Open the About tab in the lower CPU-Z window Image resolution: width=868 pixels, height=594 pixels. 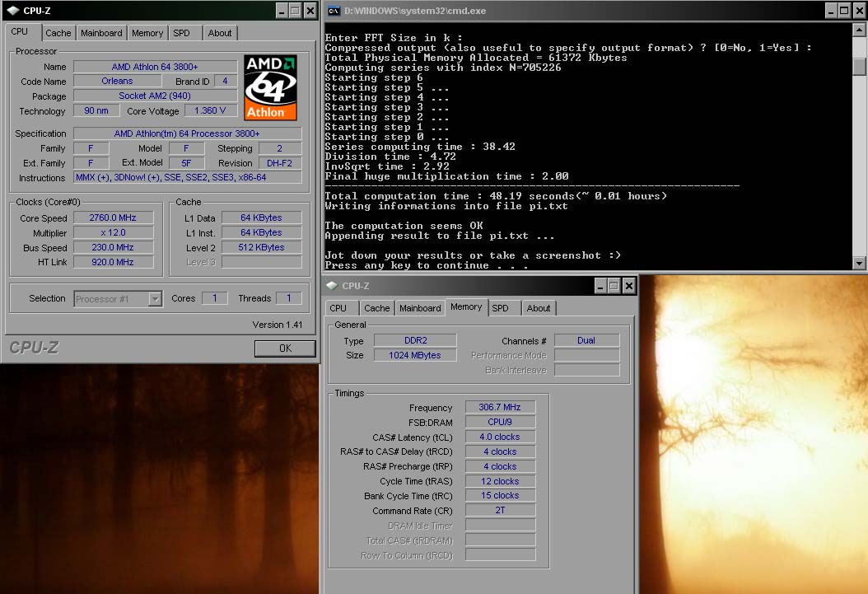click(x=539, y=308)
